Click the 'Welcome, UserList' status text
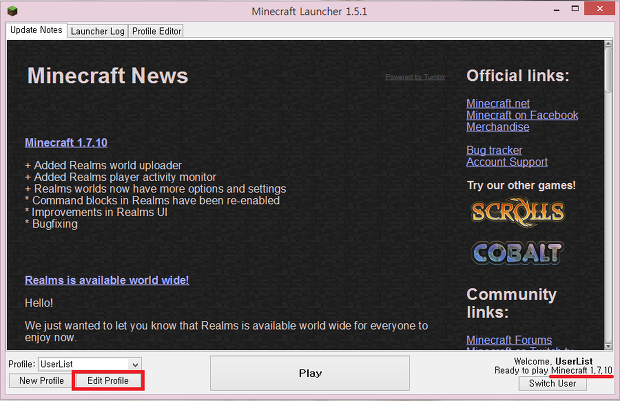620x401 pixels. [x=553, y=361]
